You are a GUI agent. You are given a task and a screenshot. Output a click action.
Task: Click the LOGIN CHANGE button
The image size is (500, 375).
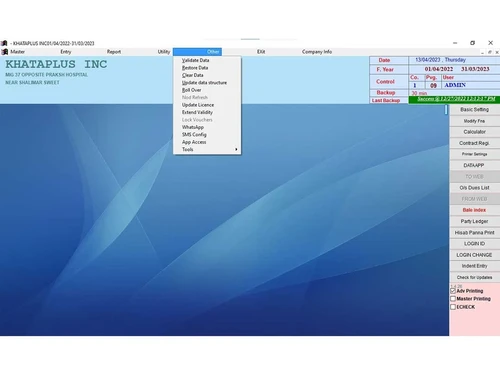pyautogui.click(x=474, y=255)
